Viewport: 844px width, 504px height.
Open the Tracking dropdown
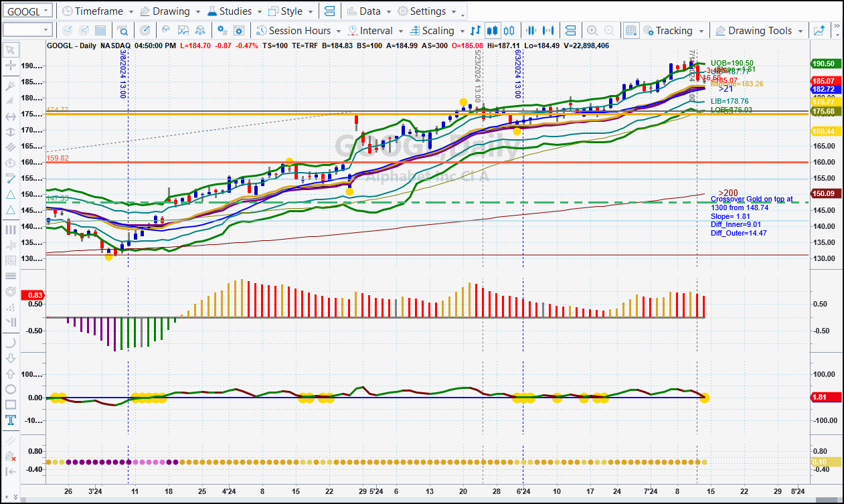pyautogui.click(x=673, y=31)
